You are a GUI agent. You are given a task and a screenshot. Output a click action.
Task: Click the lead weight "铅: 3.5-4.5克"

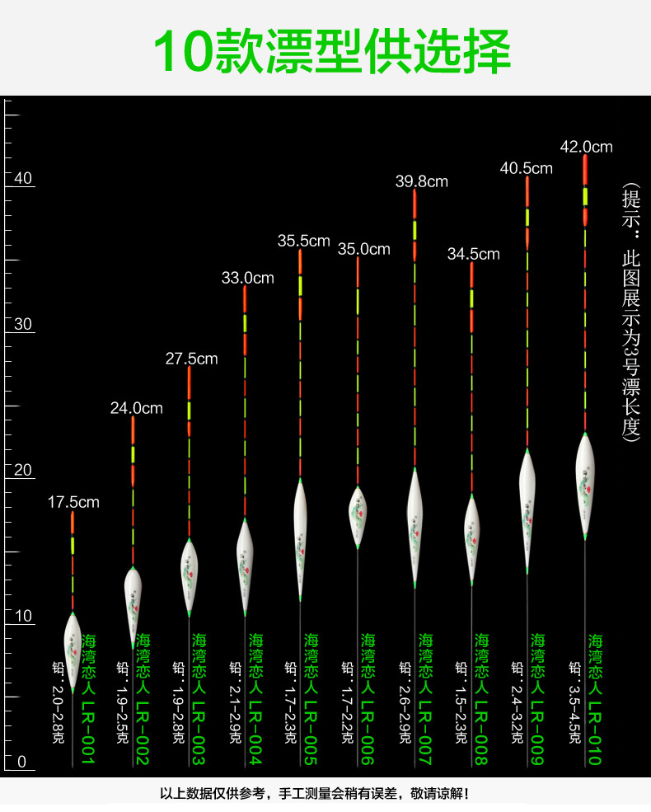[x=575, y=702]
